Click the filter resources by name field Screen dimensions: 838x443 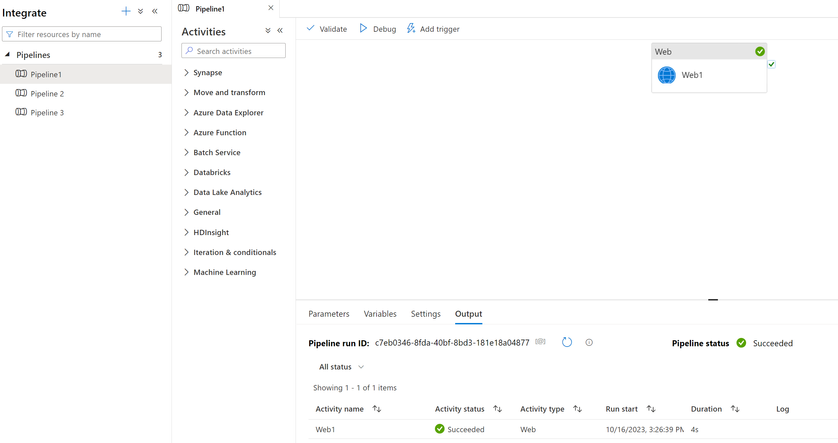click(x=82, y=34)
